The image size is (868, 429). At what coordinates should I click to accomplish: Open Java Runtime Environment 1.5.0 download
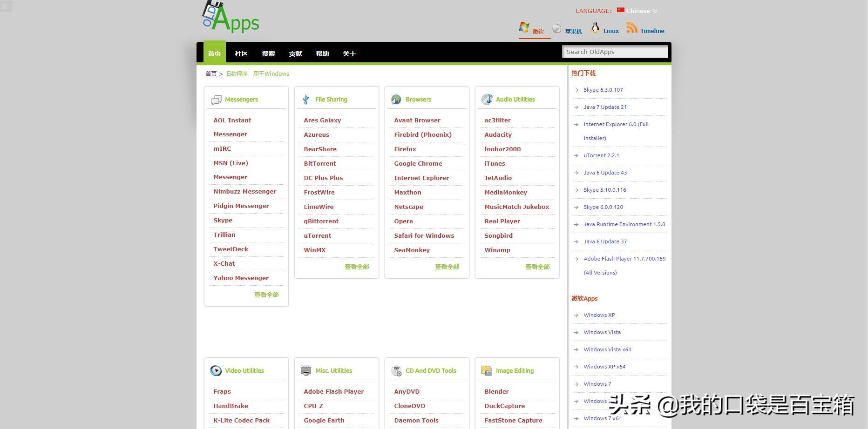pyautogui.click(x=624, y=224)
